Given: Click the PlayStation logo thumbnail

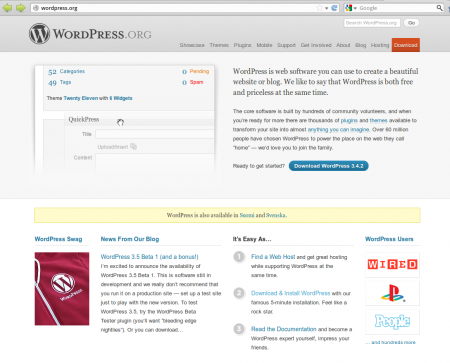Looking at the screenshot, I should point(392,293).
